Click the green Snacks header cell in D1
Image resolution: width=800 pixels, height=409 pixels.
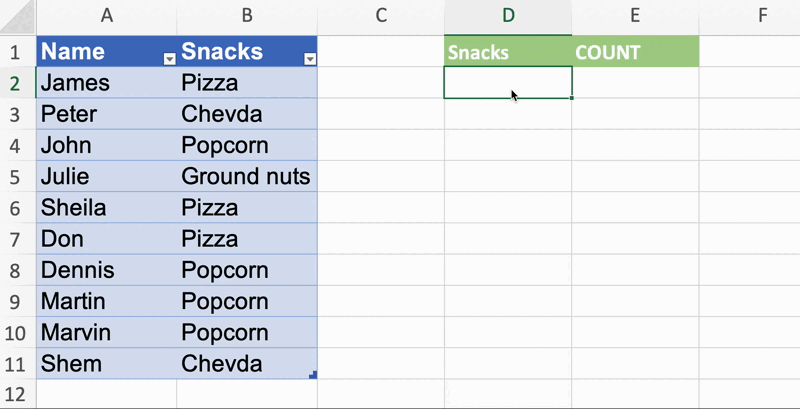(508, 52)
